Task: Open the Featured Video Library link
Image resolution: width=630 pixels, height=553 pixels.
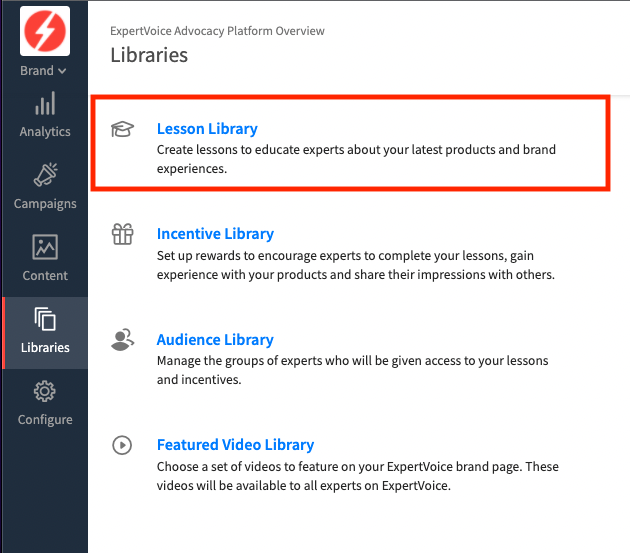Action: 235,445
